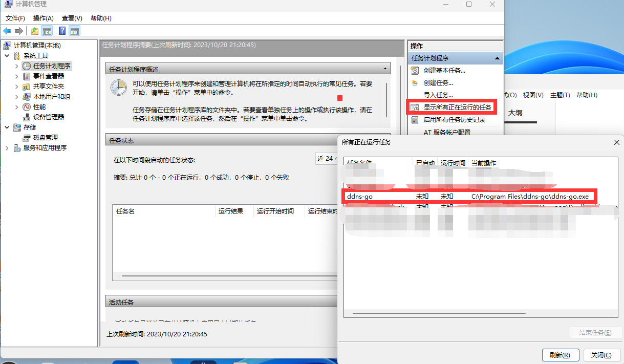Collapse the 系统工具 tree node
This screenshot has width=624, height=364.
pyautogui.click(x=7, y=56)
